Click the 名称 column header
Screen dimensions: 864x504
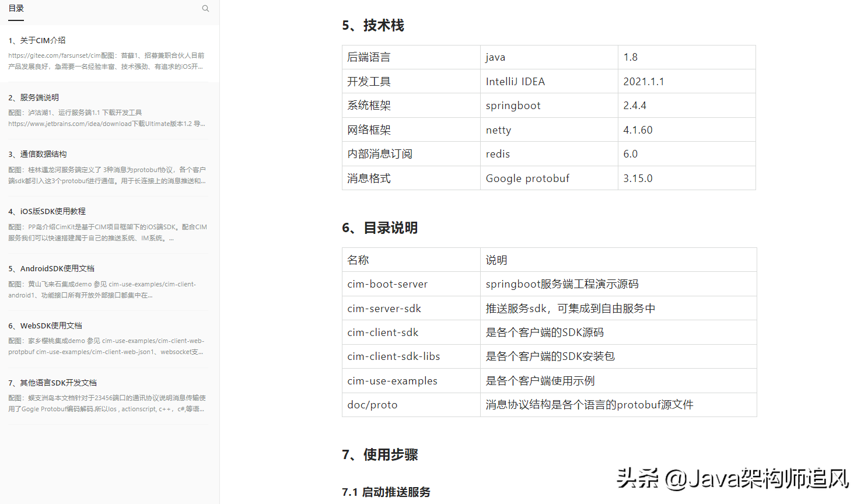(x=411, y=260)
